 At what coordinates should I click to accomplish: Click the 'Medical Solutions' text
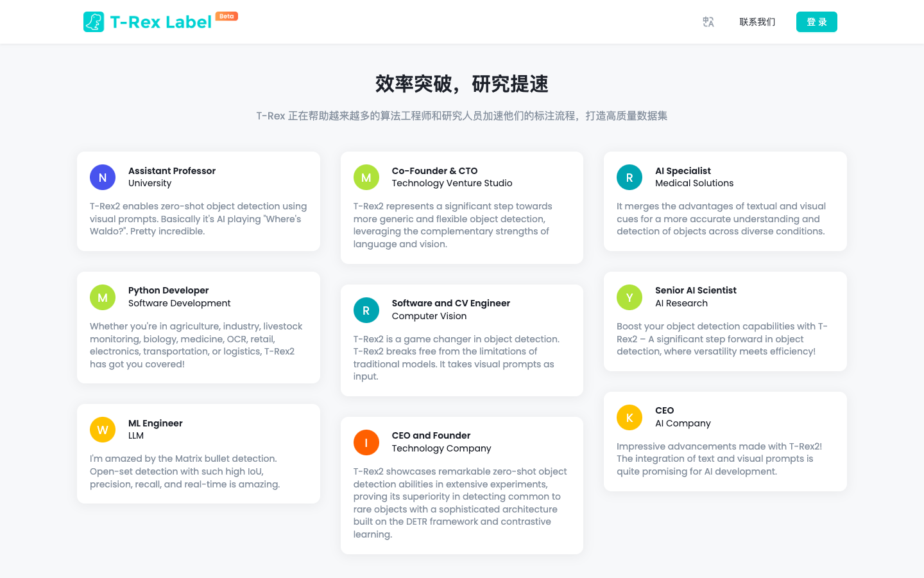[x=694, y=183]
